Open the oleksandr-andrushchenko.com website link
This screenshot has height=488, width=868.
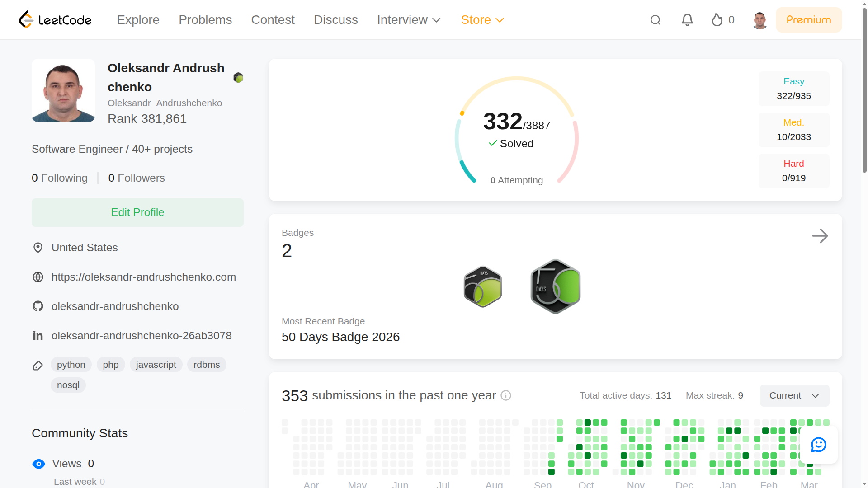(143, 277)
